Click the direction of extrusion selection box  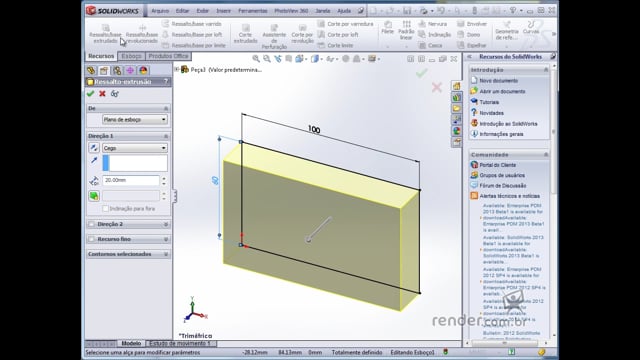coord(135,163)
